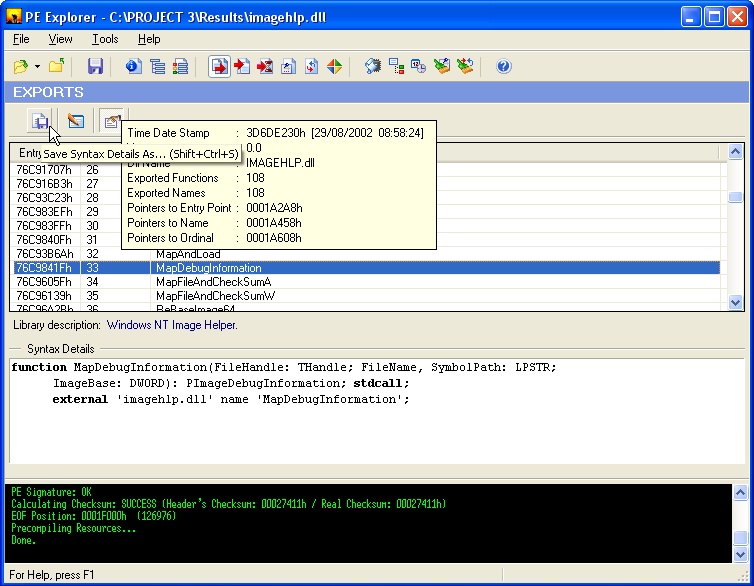754x586 pixels.
Task: Open the View menu
Action: [x=61, y=39]
